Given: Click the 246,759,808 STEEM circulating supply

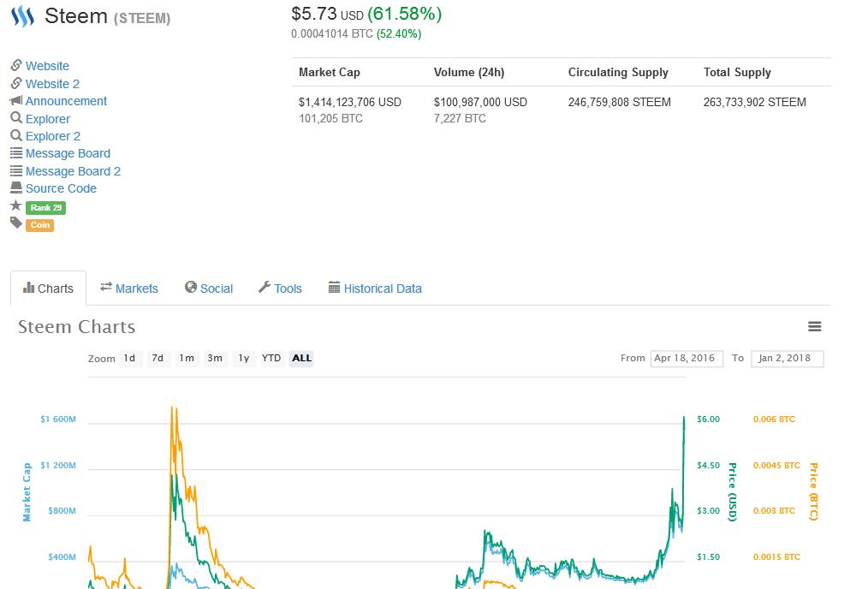Looking at the screenshot, I should (x=620, y=103).
